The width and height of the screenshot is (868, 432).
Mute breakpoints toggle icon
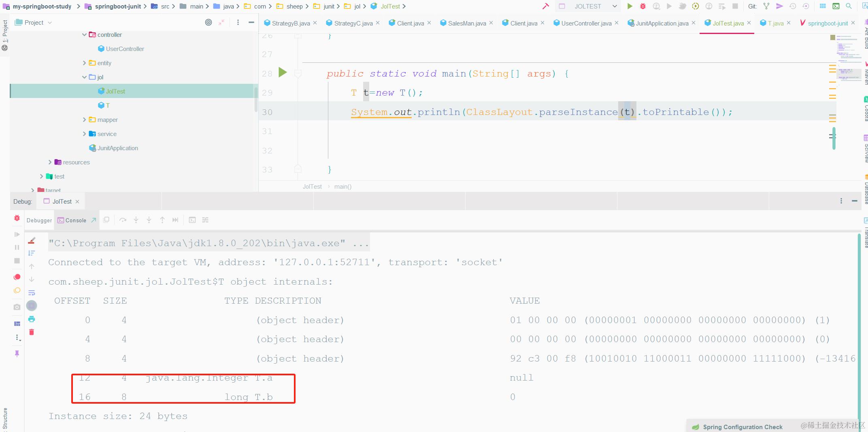point(17,290)
